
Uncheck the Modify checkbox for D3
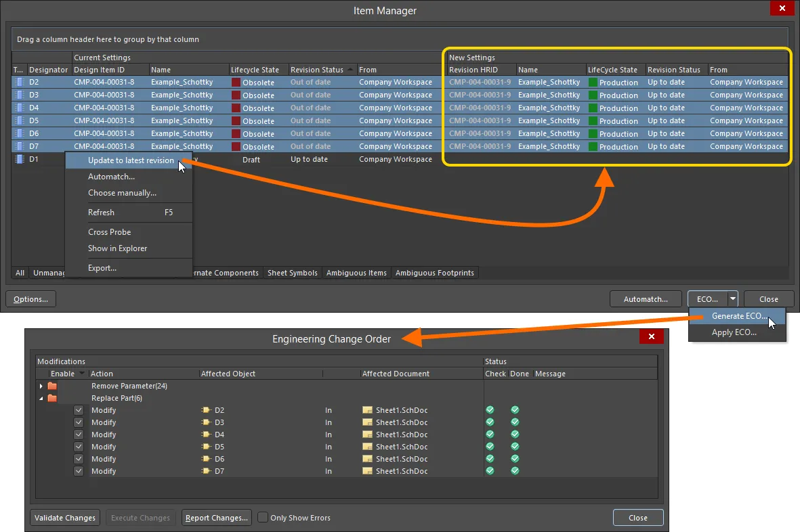click(x=79, y=422)
